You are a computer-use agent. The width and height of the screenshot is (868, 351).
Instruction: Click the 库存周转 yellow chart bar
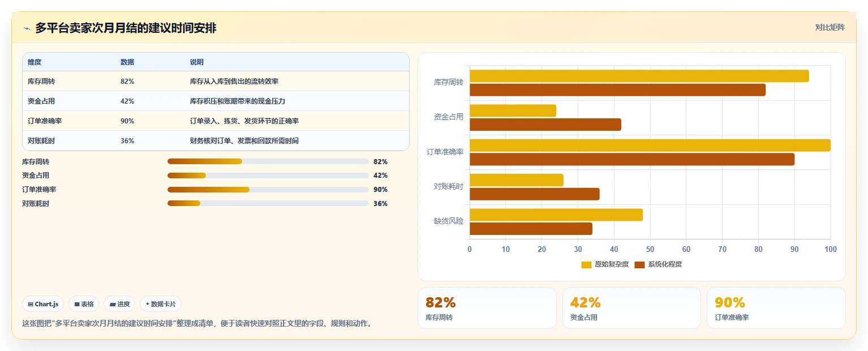coord(639,76)
